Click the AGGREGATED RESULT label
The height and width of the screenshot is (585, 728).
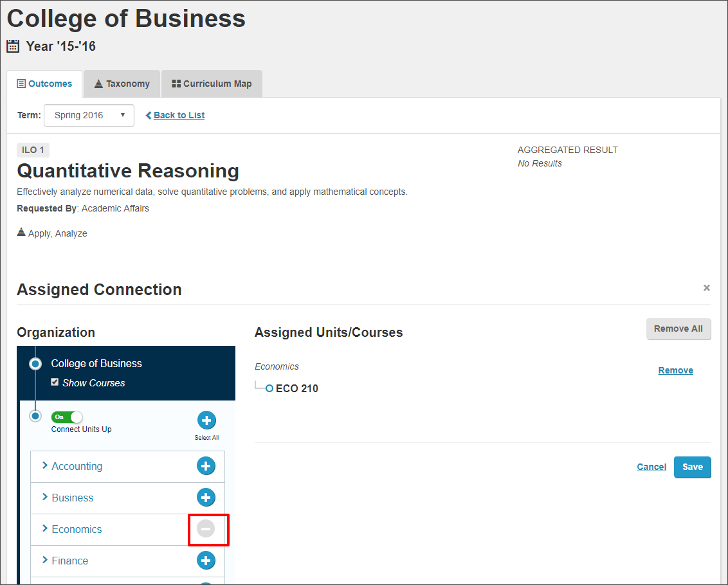pyautogui.click(x=567, y=150)
